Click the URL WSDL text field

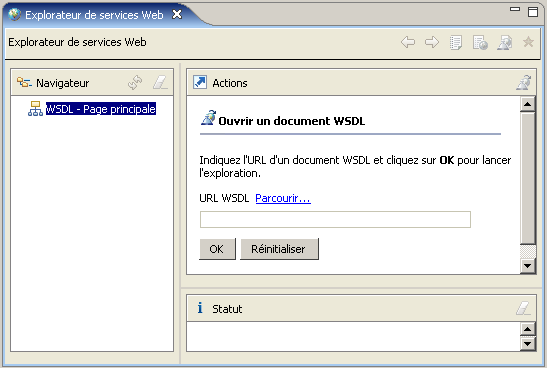tap(335, 219)
